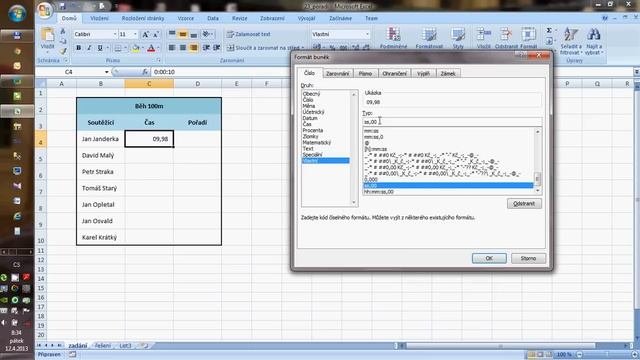640x360 pixels.
Task: Click the Bottom Align icon
Action: (193, 34)
